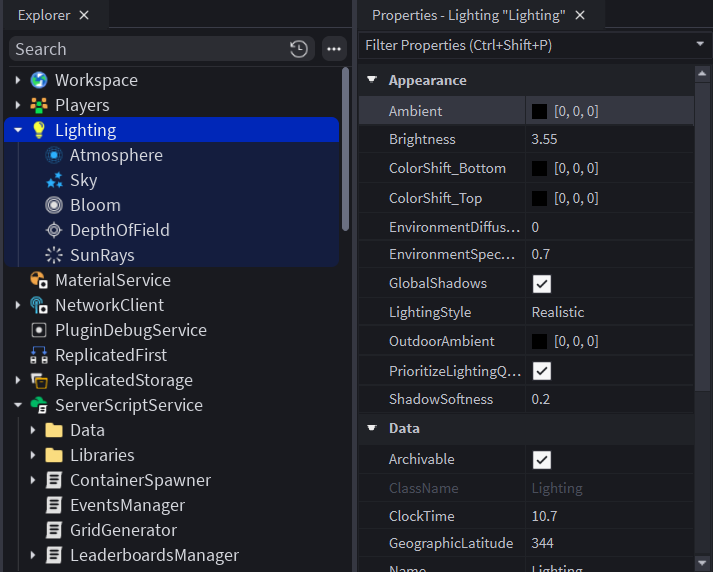
Task: Click the EventsManager script icon
Action: [54, 505]
